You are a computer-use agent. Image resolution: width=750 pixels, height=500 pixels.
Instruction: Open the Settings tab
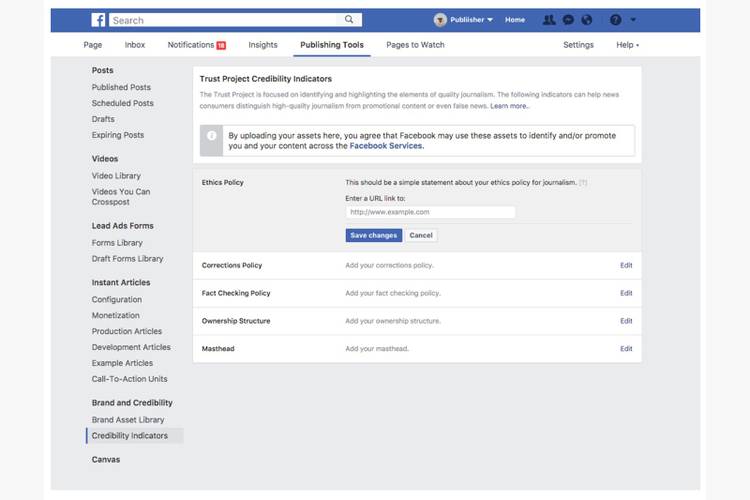(578, 45)
